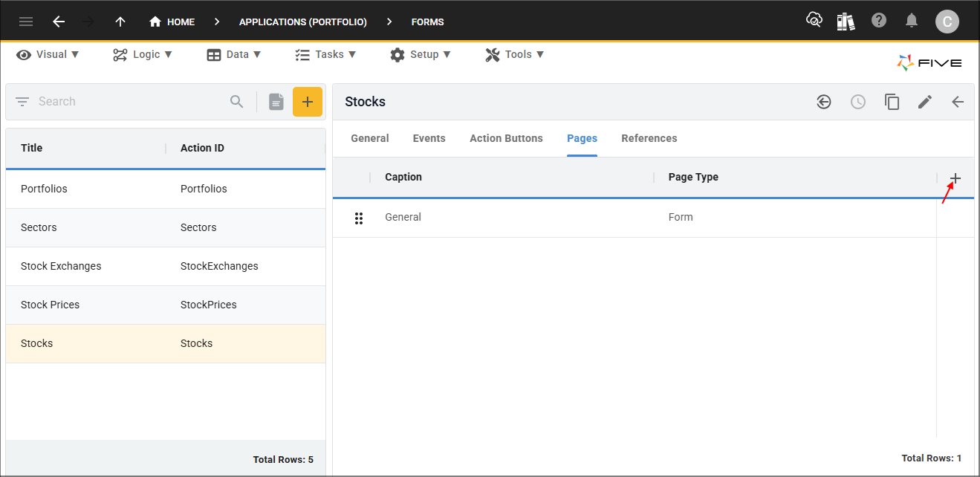Click the forward arrow in top bar
The width and height of the screenshot is (980, 477).
[88, 22]
